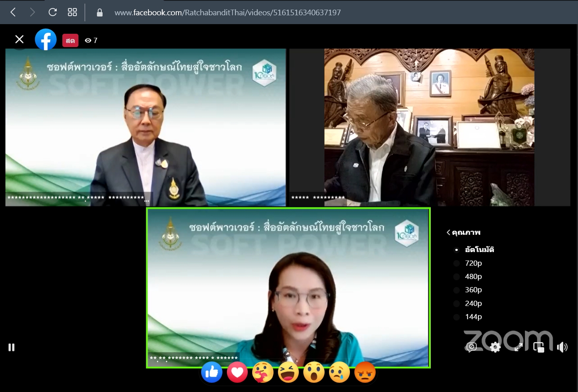578x392 pixels.
Task: Pause the live video
Action: [x=11, y=347]
